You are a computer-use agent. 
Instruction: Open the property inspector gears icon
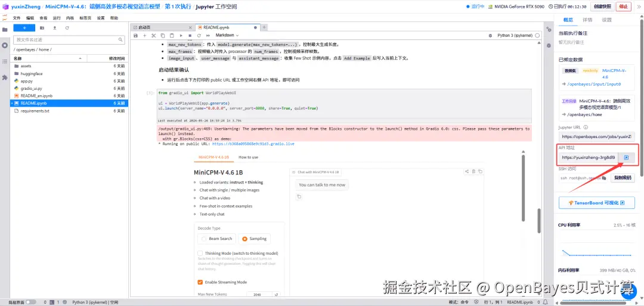(x=549, y=30)
